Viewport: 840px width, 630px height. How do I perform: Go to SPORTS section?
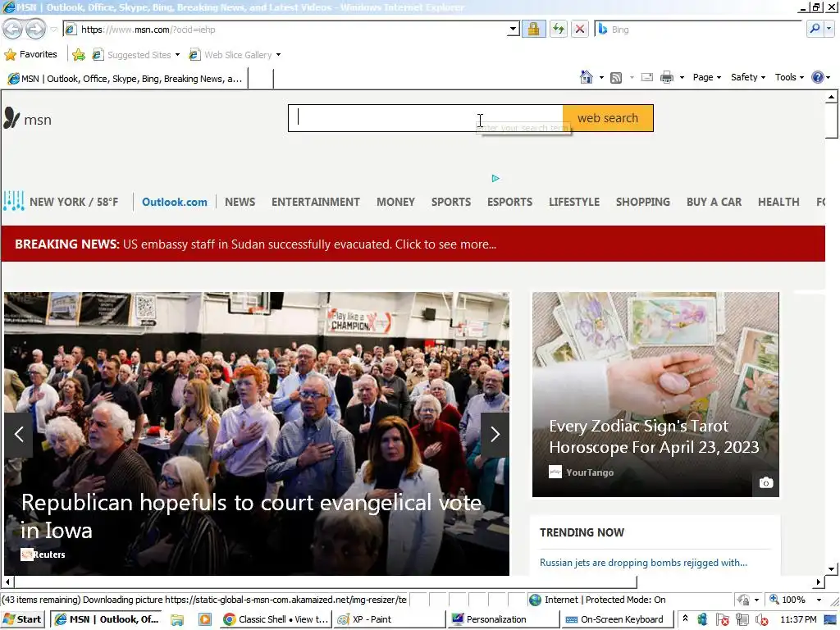[x=451, y=202]
